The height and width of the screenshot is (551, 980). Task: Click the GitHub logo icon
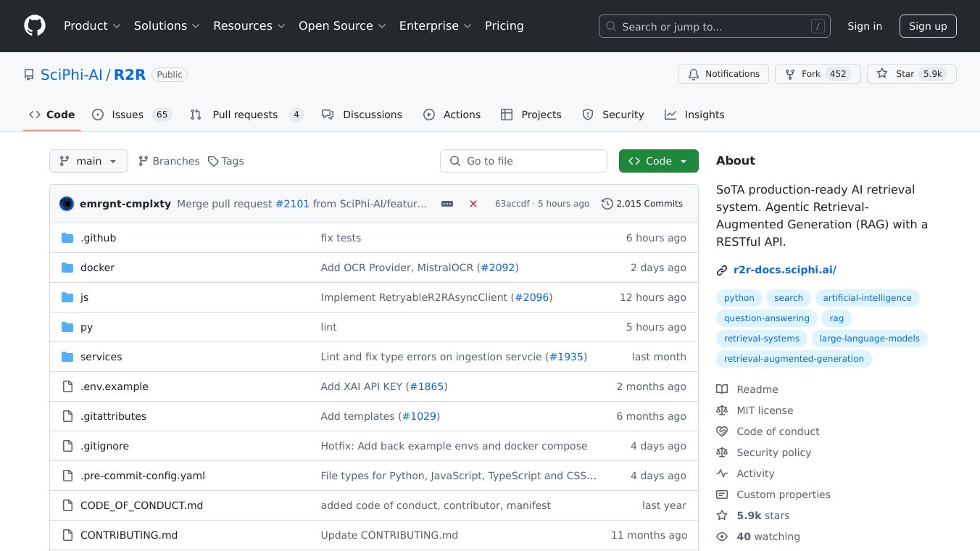34,26
